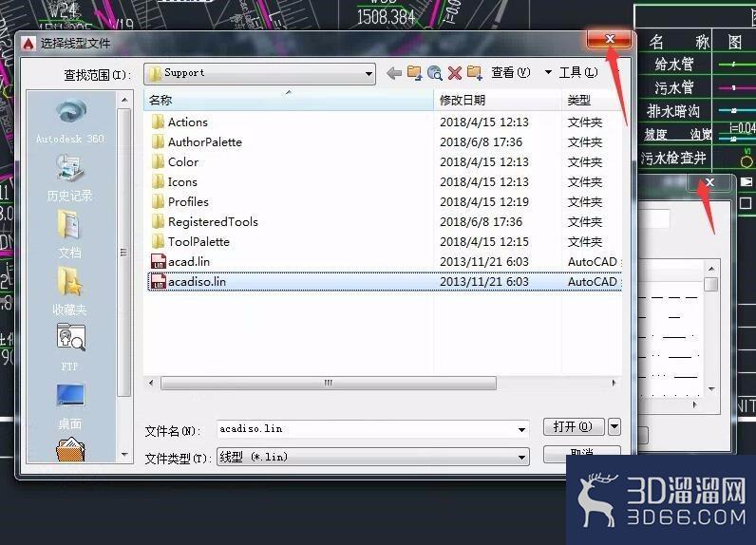
Task: Open the dropdown arrow beside the Open button
Action: click(614, 426)
